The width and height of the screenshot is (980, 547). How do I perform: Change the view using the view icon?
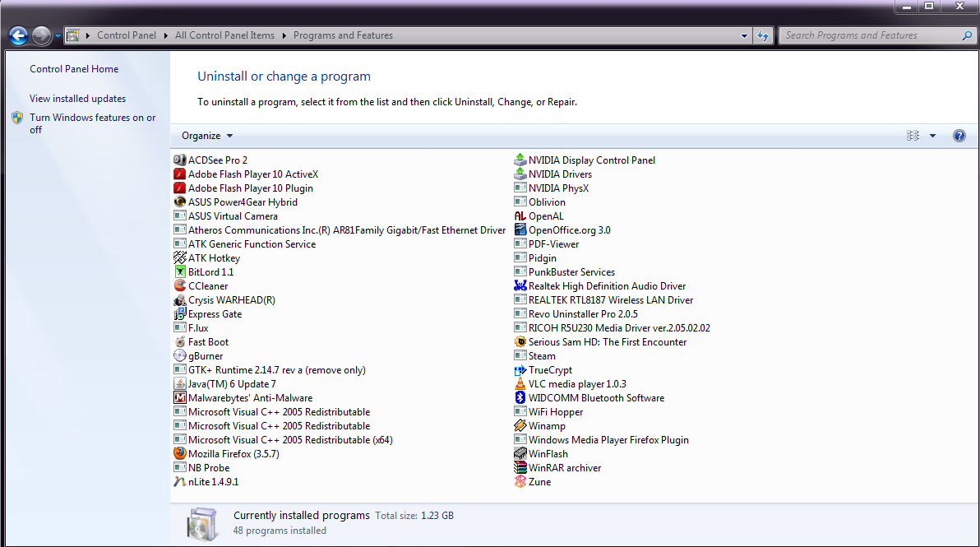(913, 136)
